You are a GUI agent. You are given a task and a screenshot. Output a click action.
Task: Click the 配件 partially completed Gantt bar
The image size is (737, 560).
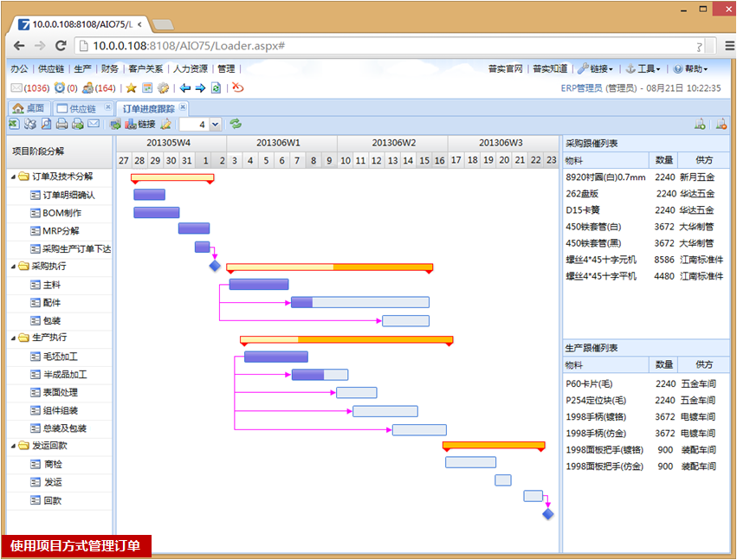(x=360, y=302)
